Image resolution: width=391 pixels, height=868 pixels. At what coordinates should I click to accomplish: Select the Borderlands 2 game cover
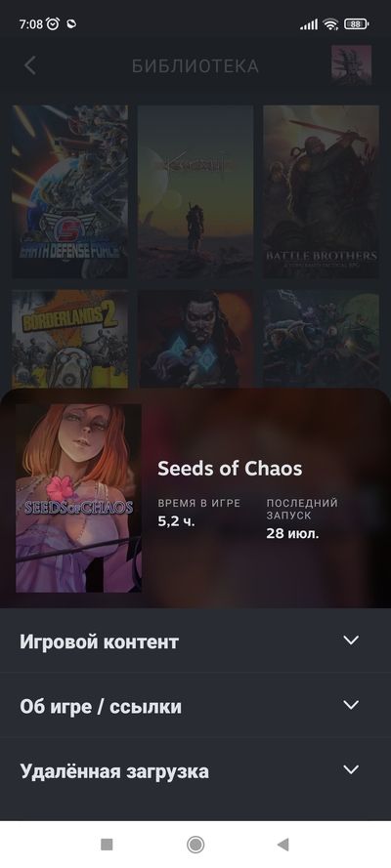coord(69,339)
